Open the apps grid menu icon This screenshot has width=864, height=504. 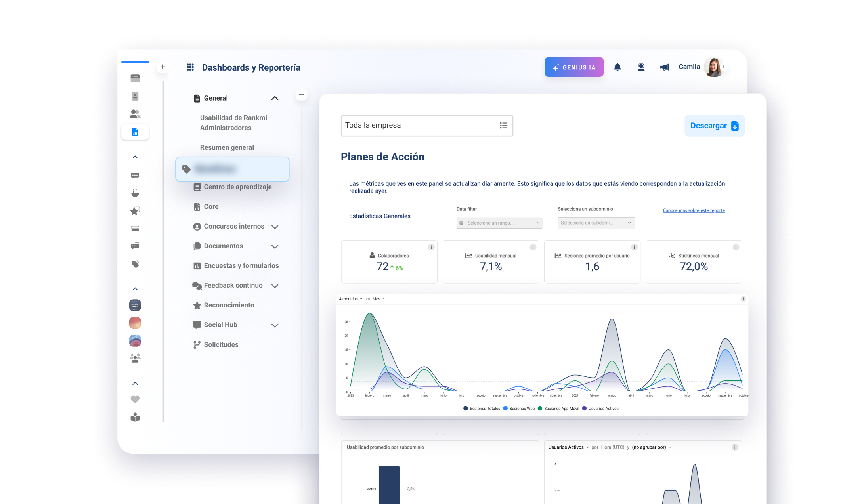[x=190, y=67]
